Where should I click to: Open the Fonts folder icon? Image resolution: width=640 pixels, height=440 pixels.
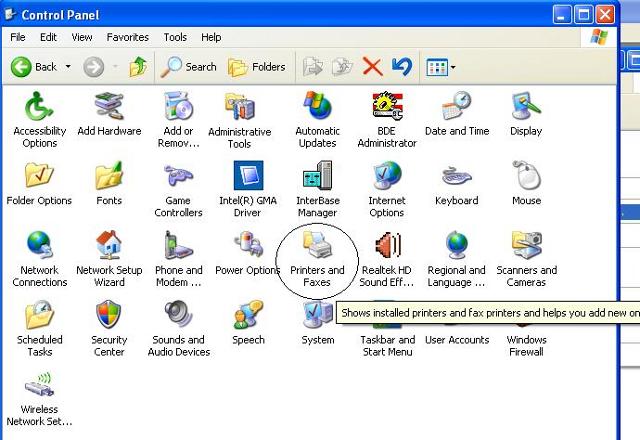click(109, 176)
